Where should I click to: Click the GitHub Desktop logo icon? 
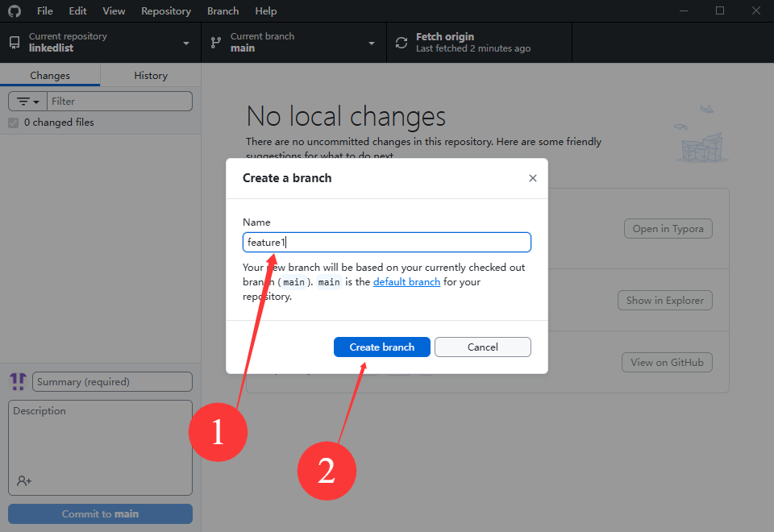(15, 11)
